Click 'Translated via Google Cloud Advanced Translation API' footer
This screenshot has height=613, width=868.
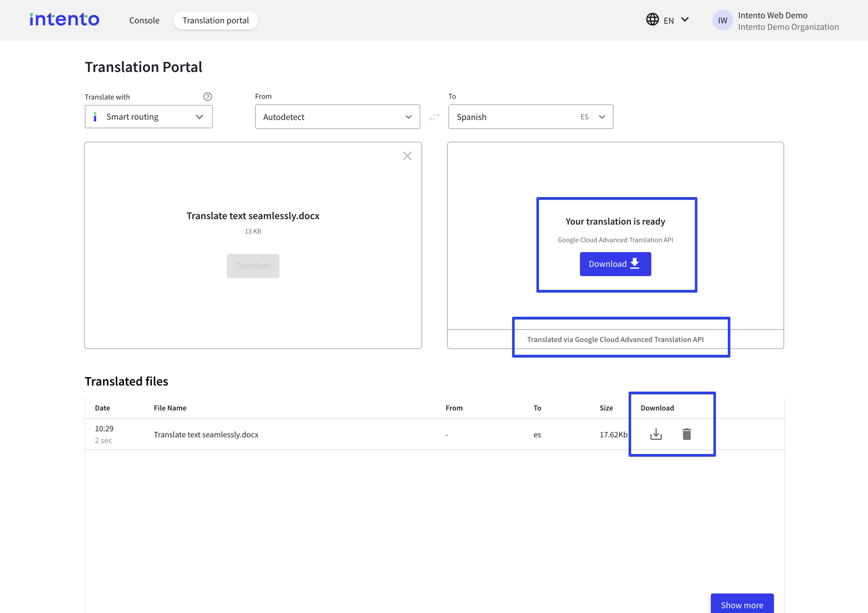click(x=615, y=339)
